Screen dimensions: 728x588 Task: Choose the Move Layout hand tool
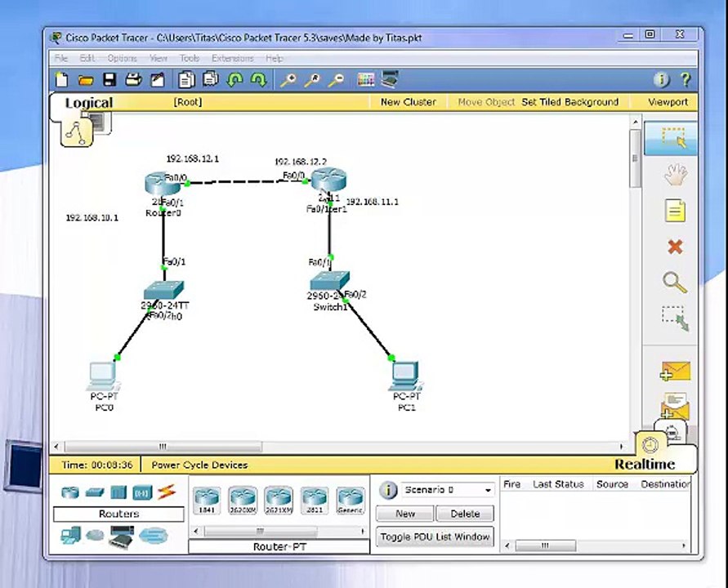click(676, 175)
